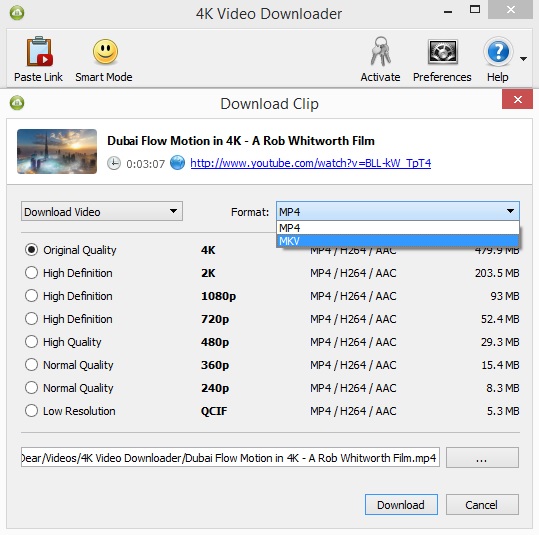Click the 93 MB size value

(x=505, y=296)
